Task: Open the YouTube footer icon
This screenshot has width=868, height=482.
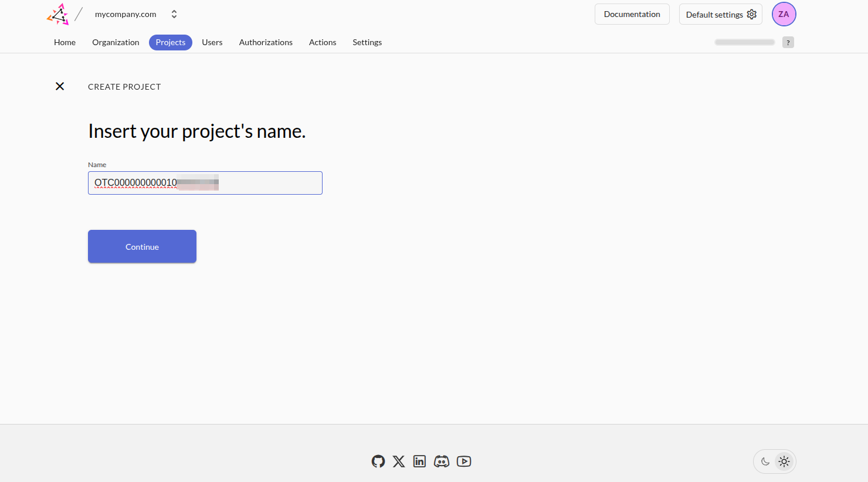Action: [464, 461]
